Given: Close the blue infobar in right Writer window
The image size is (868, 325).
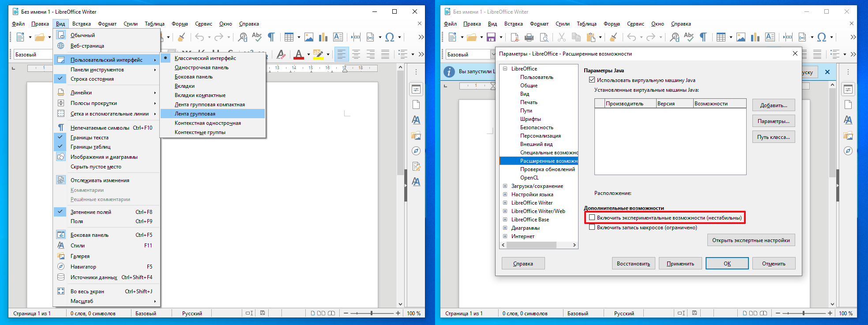Looking at the screenshot, I should [827, 72].
